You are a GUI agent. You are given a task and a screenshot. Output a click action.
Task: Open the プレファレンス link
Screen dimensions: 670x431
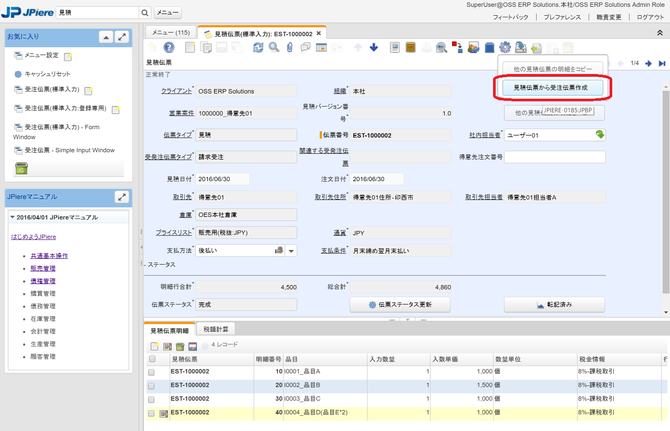pyautogui.click(x=562, y=17)
